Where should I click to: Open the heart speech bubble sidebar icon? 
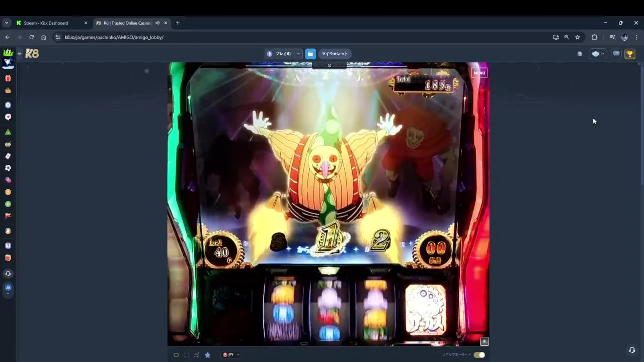[x=8, y=117]
